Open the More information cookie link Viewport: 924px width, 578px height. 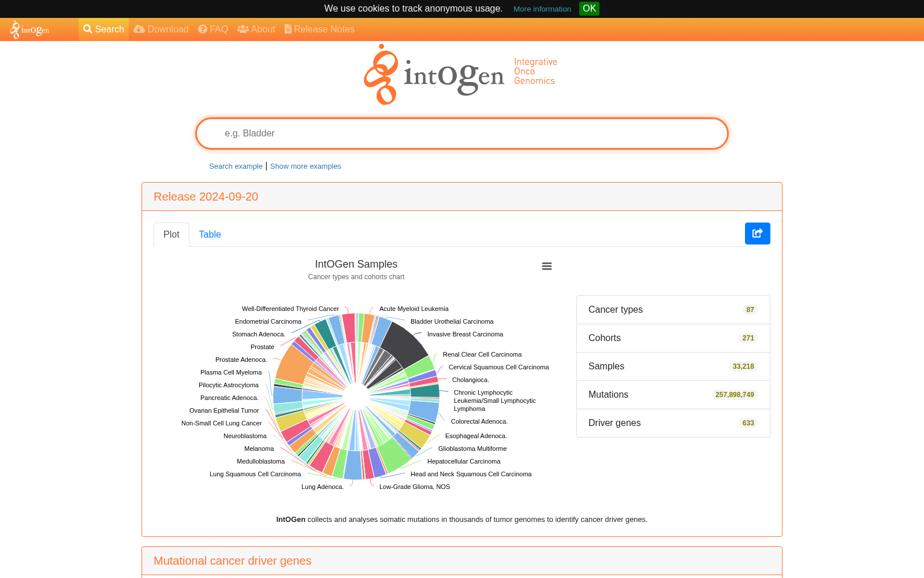coord(542,9)
